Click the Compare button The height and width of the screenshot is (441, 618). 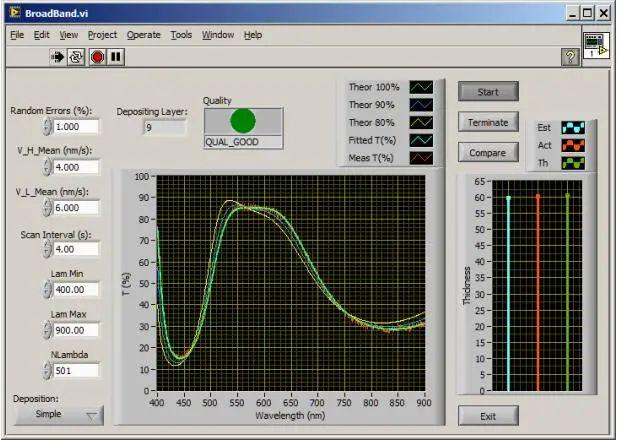pyautogui.click(x=488, y=153)
